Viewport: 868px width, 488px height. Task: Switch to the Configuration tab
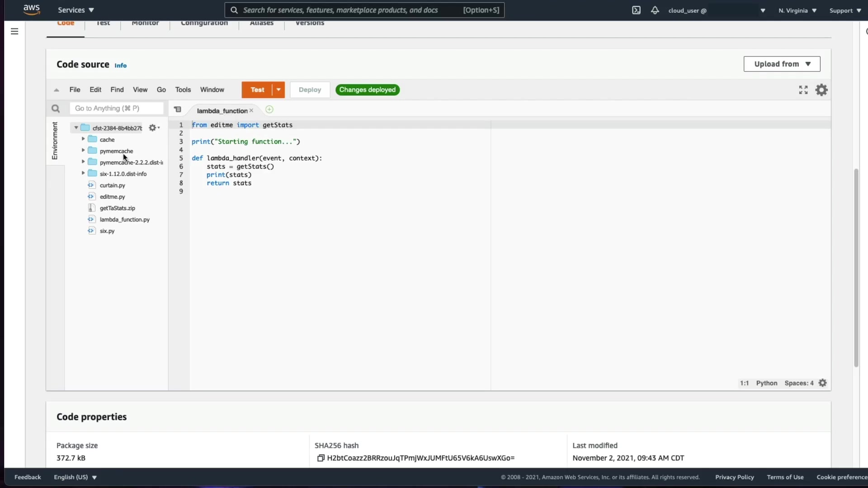coord(204,23)
